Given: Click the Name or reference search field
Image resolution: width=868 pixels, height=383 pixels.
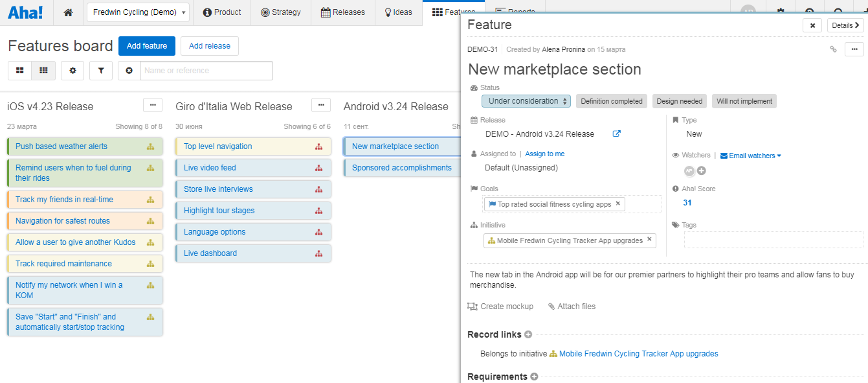Looking at the screenshot, I should click(206, 71).
